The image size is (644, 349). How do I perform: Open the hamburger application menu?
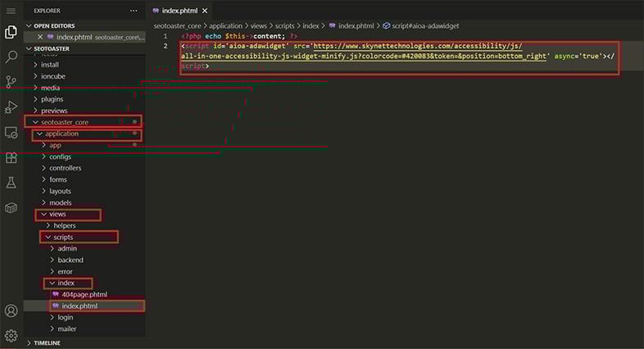(x=11, y=11)
